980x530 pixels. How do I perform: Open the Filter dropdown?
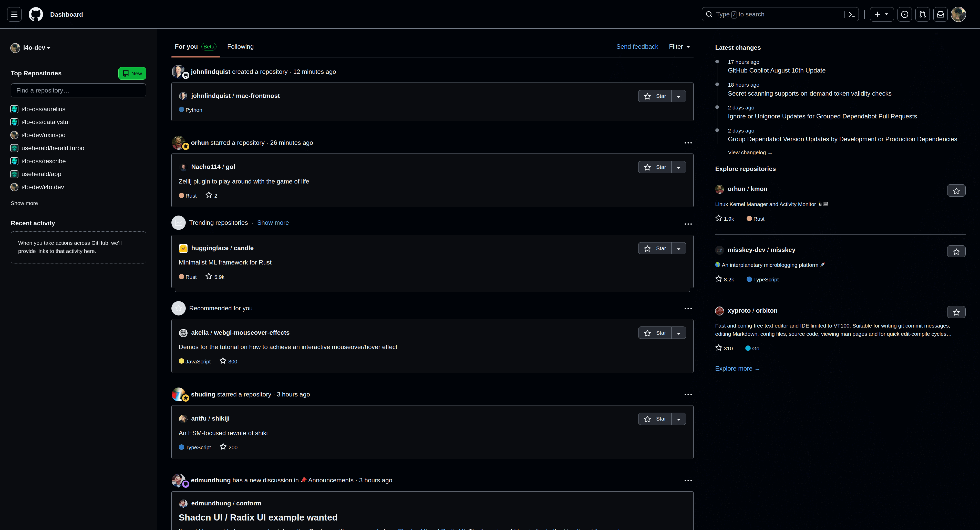point(679,47)
